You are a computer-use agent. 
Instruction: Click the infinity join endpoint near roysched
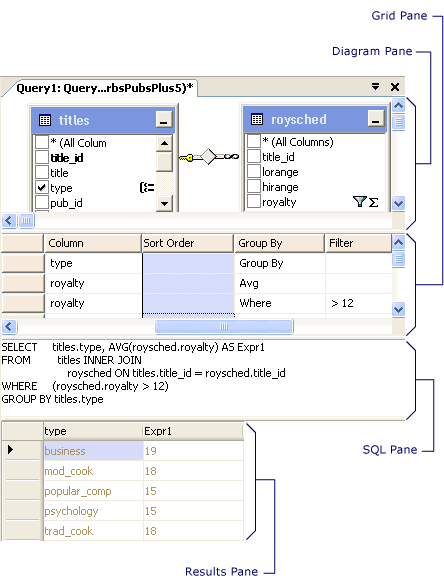[x=231, y=156]
